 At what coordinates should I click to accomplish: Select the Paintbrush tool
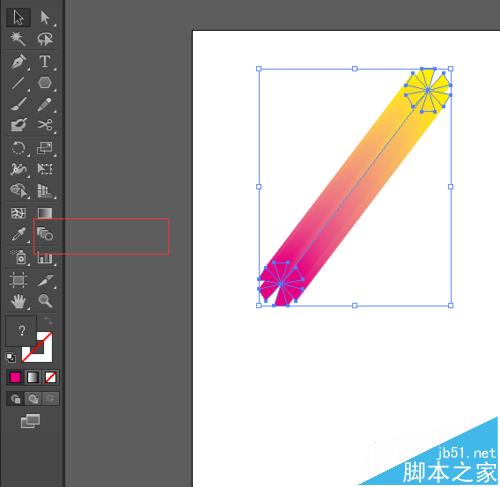click(18, 104)
